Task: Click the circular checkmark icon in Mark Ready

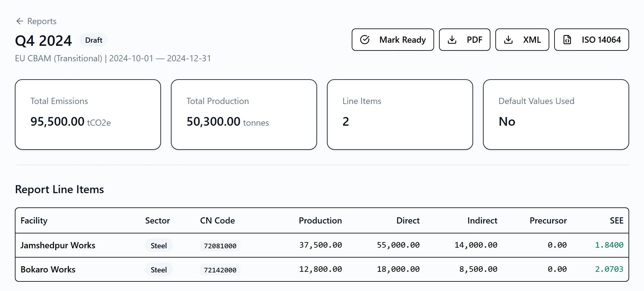Action: [365, 40]
